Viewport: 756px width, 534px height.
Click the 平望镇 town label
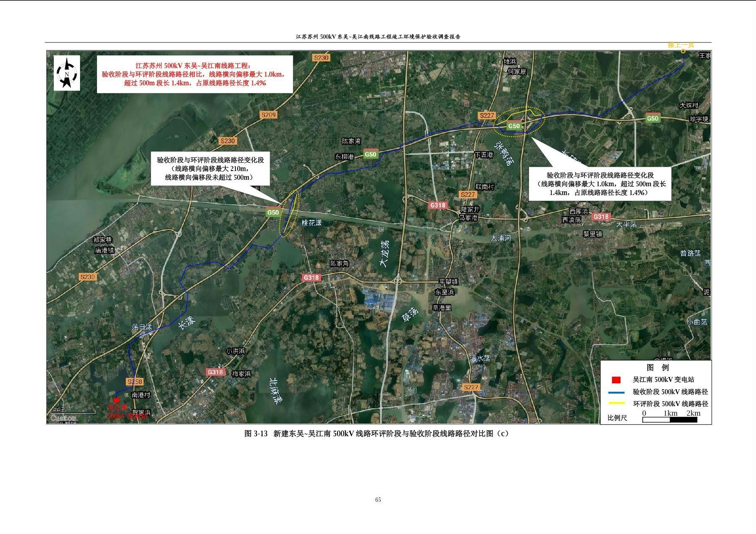point(448,282)
